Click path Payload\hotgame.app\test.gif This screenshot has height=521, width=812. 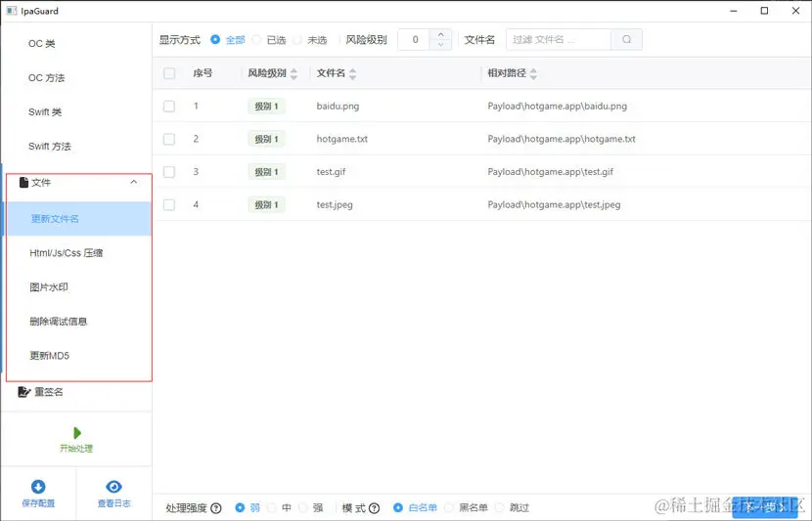point(550,172)
